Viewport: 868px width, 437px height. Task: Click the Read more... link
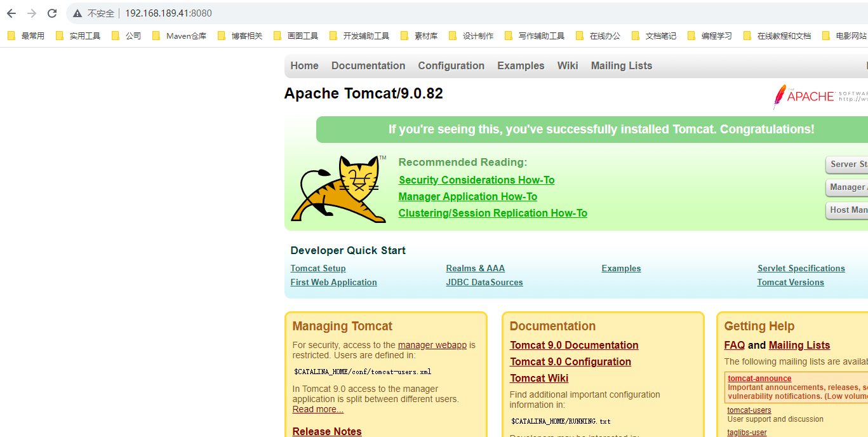pos(317,409)
